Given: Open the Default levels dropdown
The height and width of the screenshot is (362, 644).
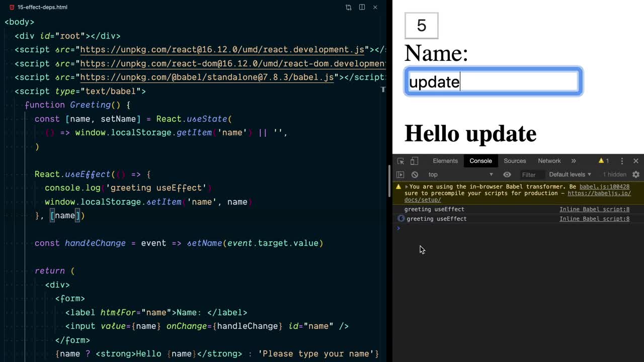Looking at the screenshot, I should tap(570, 174).
